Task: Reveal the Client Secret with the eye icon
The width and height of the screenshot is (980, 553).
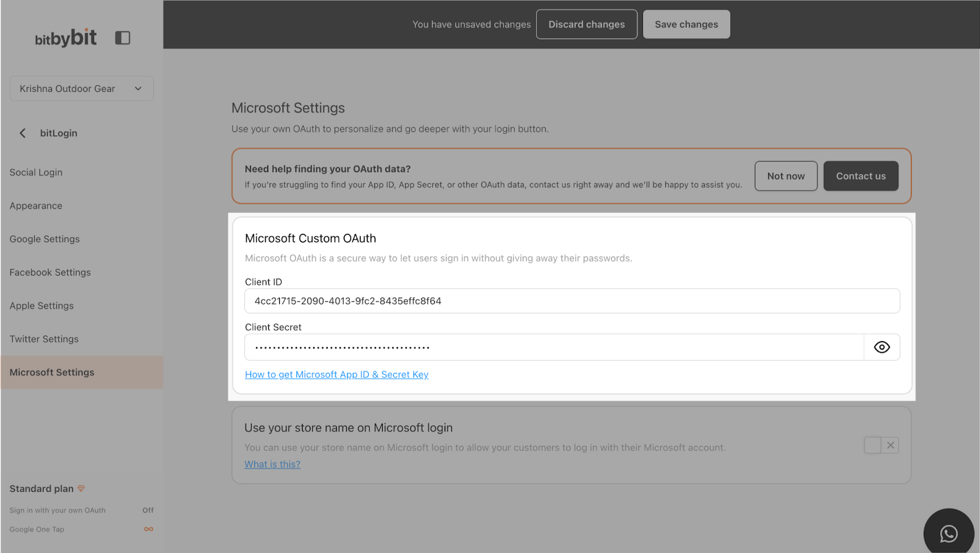Action: coord(881,347)
